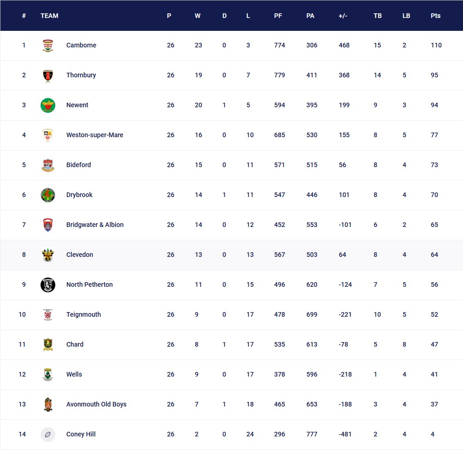
Task: Sort standings by PF column header
Action: [x=278, y=16]
